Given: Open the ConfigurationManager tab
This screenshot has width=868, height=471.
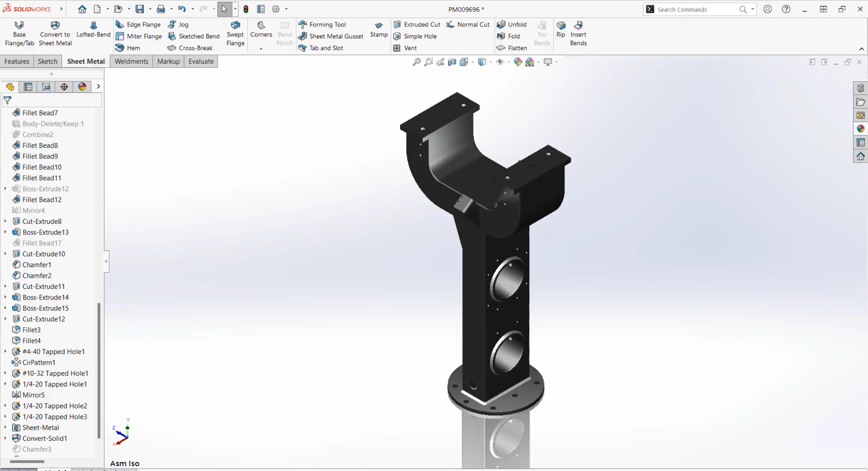Looking at the screenshot, I should [x=46, y=87].
